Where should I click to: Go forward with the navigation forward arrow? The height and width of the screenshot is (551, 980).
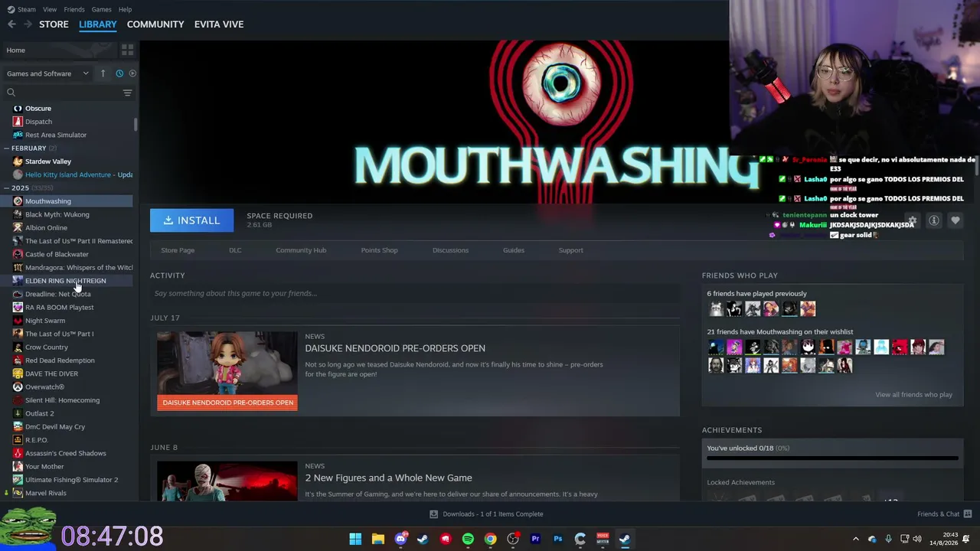(x=28, y=24)
